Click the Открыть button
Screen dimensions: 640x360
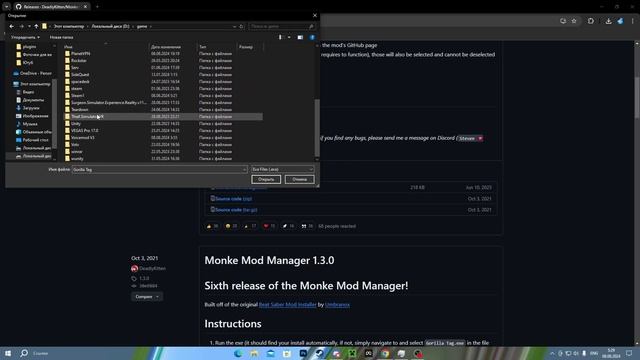(x=266, y=180)
